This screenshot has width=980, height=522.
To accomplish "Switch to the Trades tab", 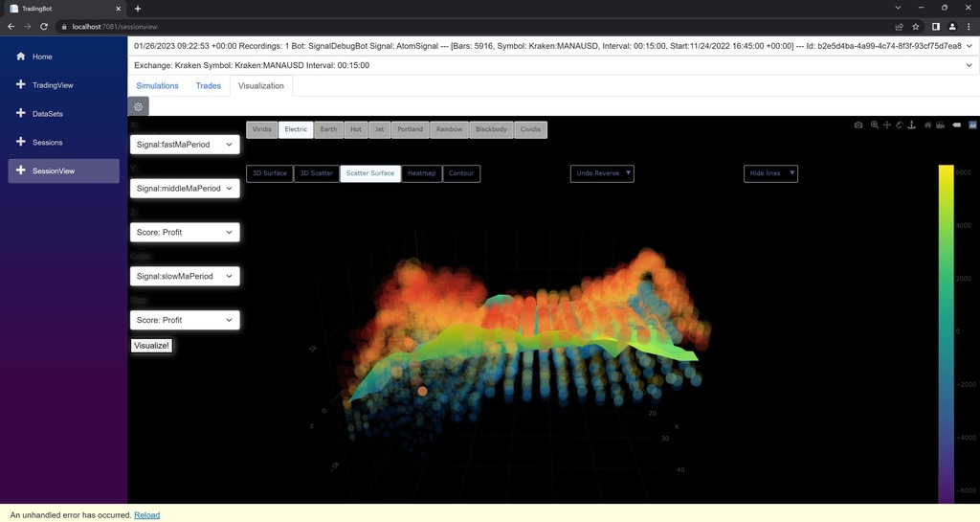I will 208,86.
